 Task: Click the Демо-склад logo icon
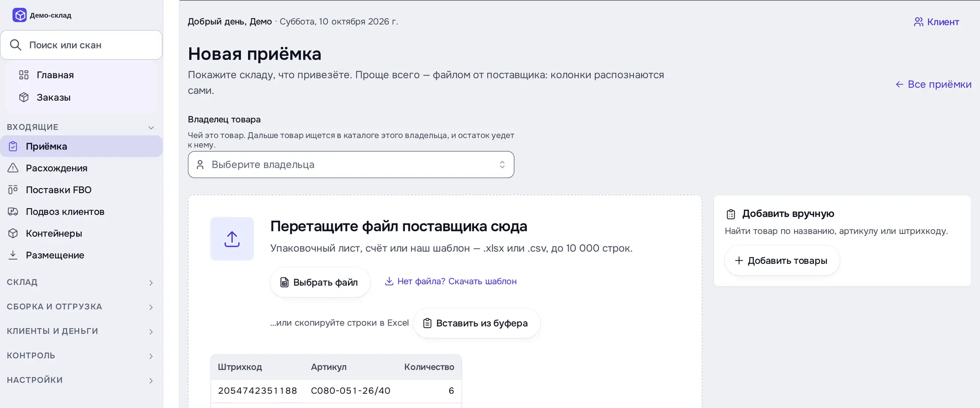point(20,15)
